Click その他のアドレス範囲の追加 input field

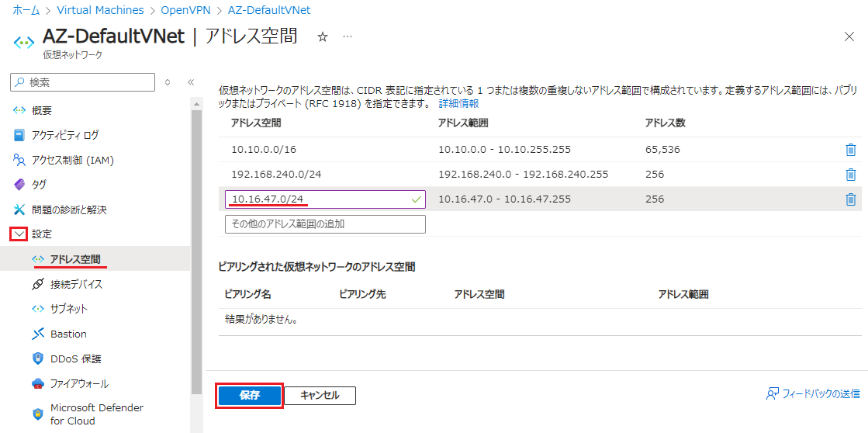325,223
